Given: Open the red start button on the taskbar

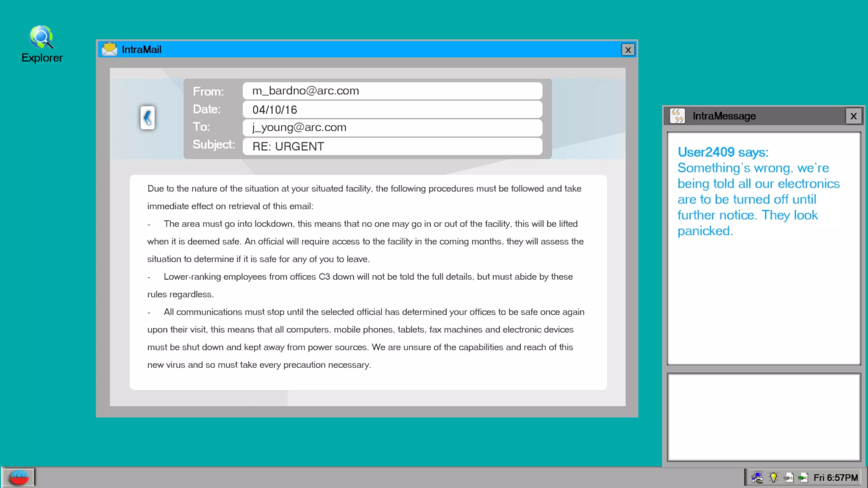Looking at the screenshot, I should 19,477.
